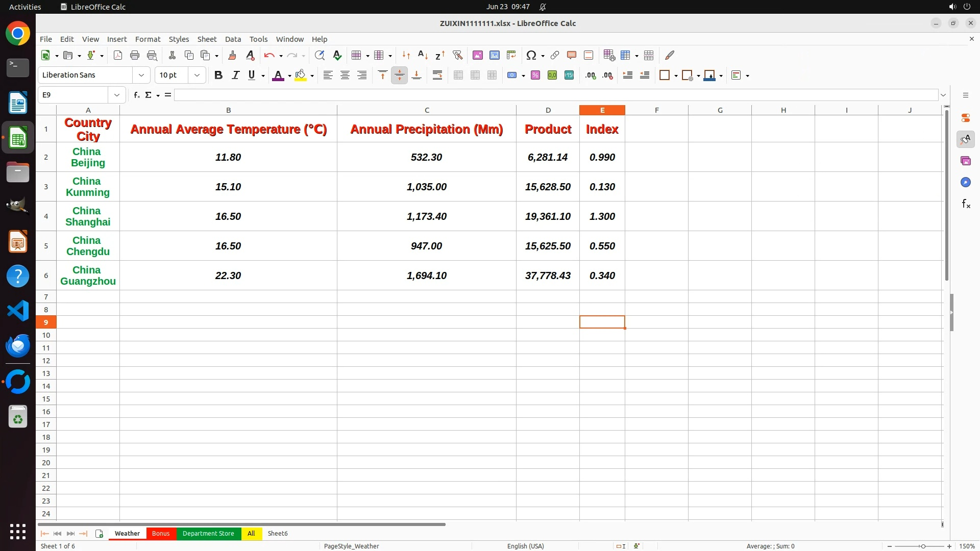Open the font size dropdown arrow
The height and width of the screenshot is (551, 980).
(197, 76)
